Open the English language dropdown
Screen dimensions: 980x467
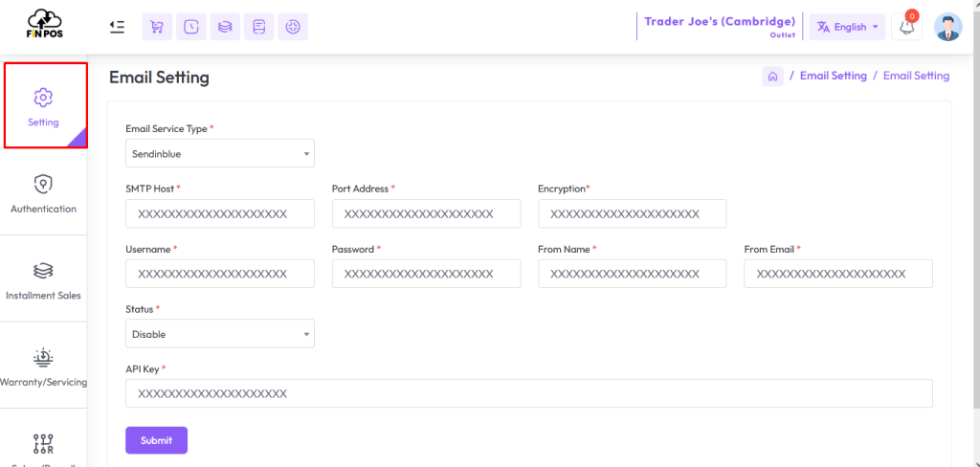(847, 27)
